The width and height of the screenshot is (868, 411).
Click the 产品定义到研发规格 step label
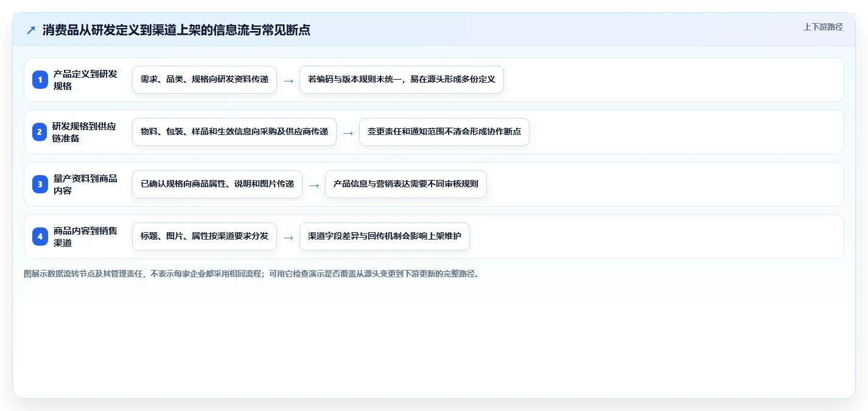tap(85, 80)
